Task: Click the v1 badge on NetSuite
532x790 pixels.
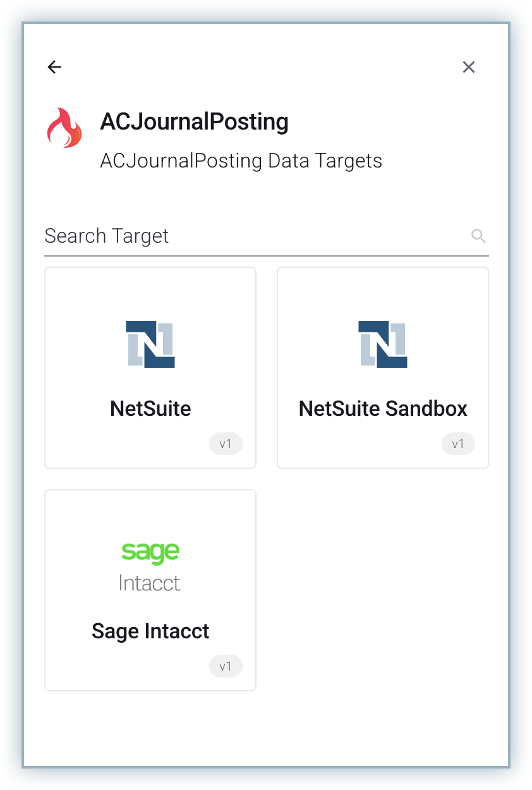Action: click(x=226, y=444)
